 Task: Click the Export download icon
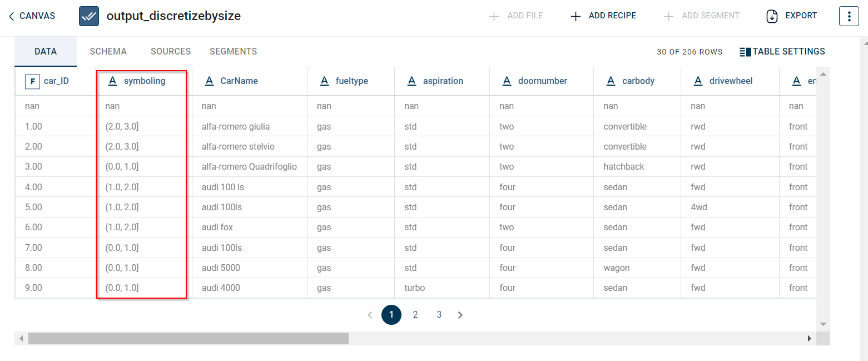(772, 16)
